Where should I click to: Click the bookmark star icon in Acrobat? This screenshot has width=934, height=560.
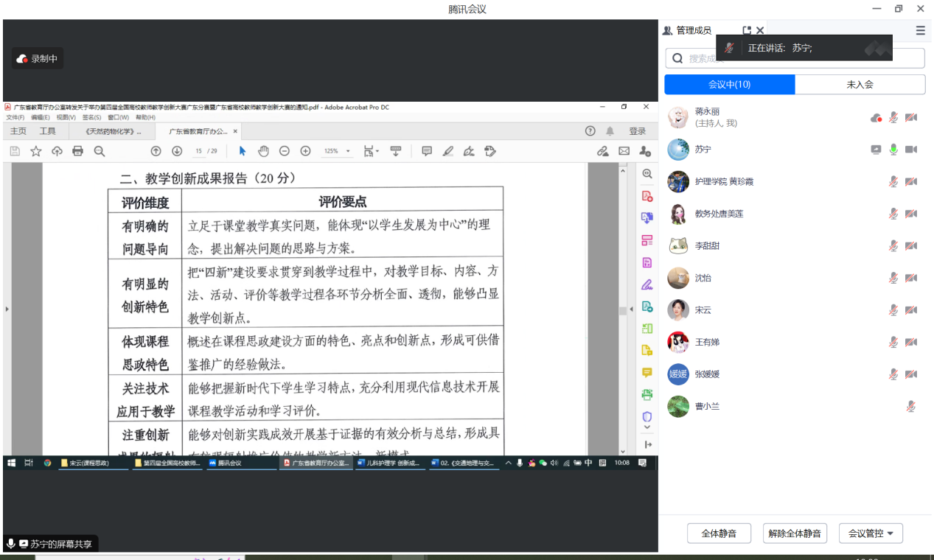tap(35, 151)
